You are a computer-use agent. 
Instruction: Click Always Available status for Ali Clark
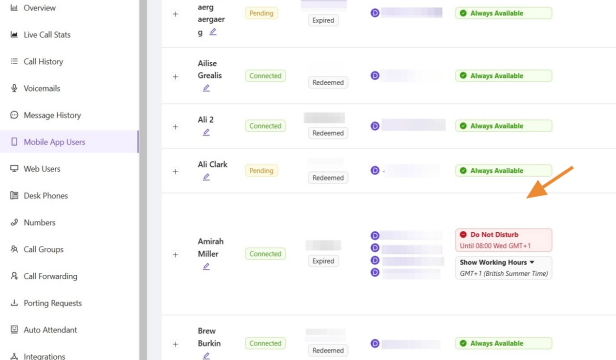point(504,171)
